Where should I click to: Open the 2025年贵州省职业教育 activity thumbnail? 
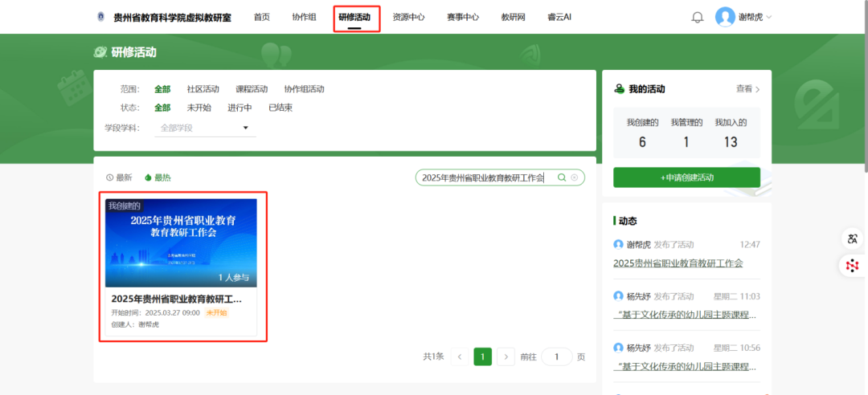181,242
